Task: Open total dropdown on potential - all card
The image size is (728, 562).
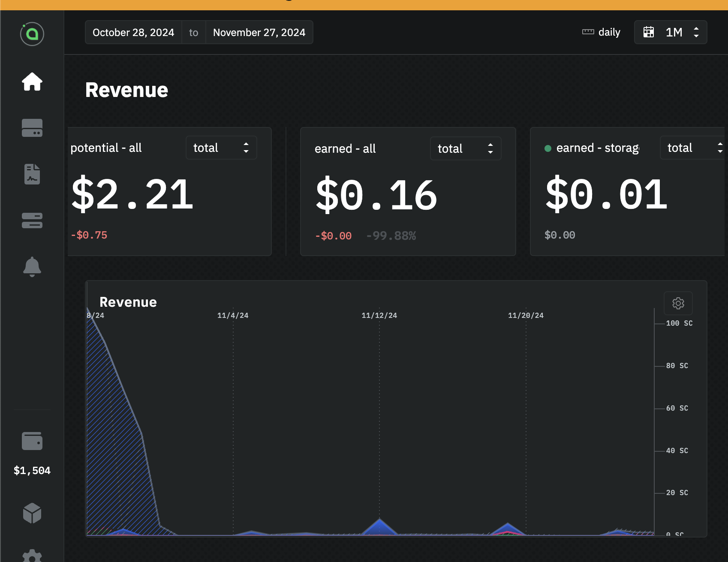Action: click(221, 148)
